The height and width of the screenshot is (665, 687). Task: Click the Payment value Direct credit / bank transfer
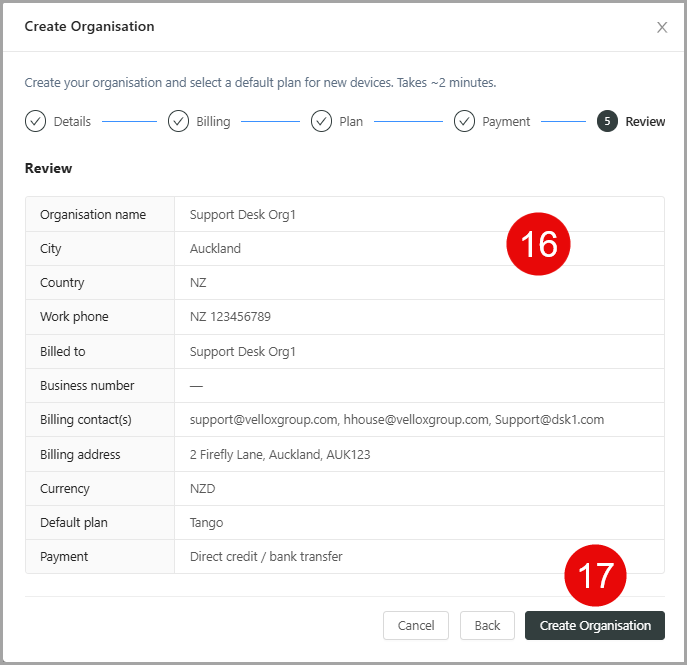coord(266,556)
